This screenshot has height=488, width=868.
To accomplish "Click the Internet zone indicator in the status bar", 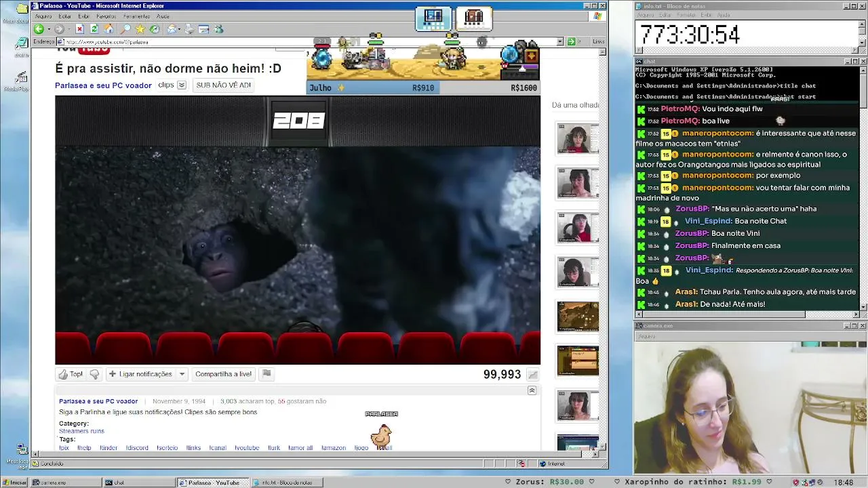I will click(x=556, y=464).
